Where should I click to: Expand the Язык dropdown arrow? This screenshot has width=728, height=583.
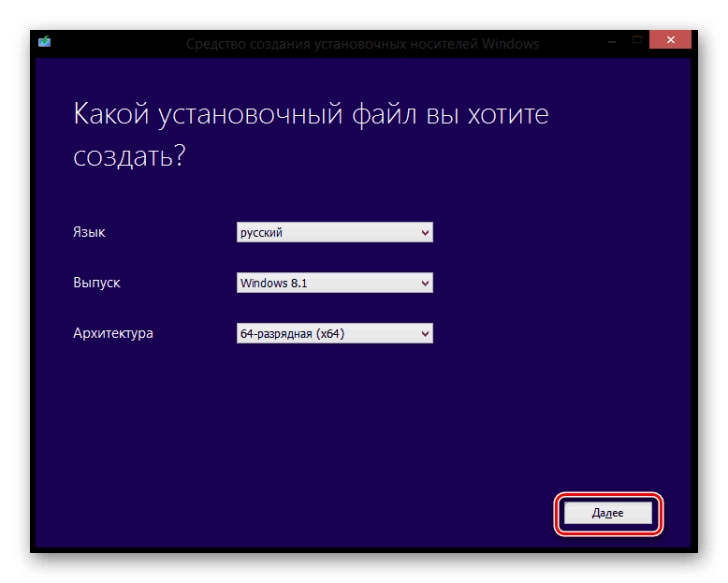(425, 233)
